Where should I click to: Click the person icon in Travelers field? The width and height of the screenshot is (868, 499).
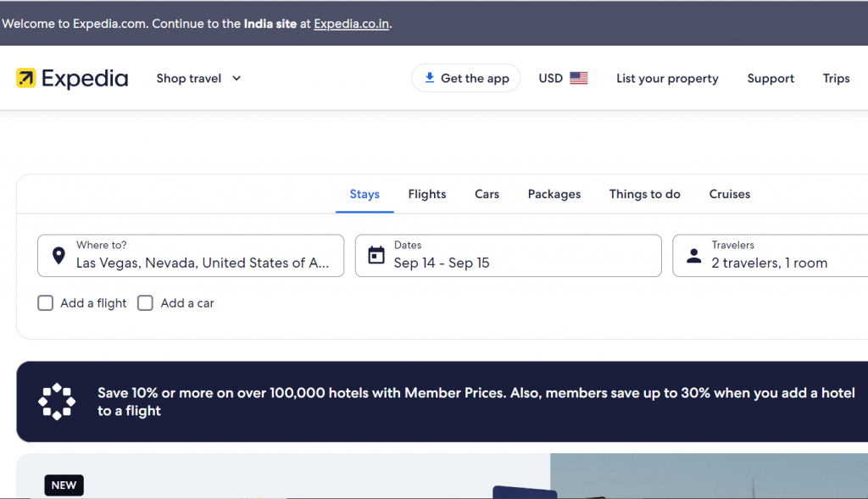point(693,256)
